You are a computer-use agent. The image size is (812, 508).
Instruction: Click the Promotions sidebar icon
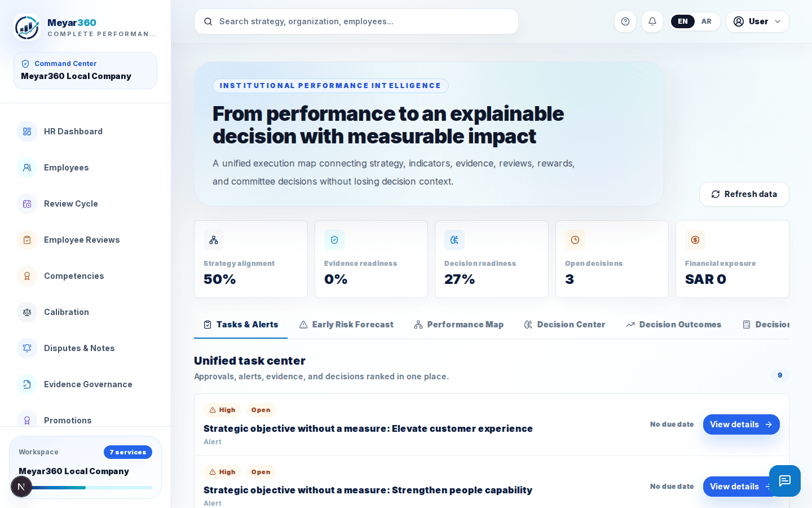[x=27, y=420]
